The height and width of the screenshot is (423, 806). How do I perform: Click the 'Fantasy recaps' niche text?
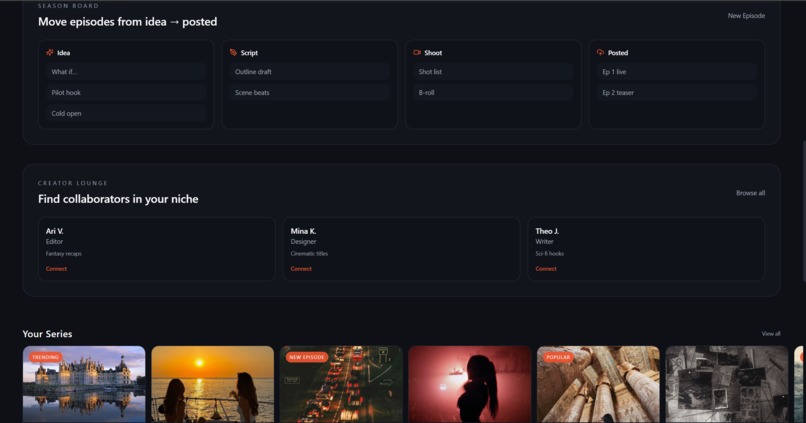pos(64,254)
